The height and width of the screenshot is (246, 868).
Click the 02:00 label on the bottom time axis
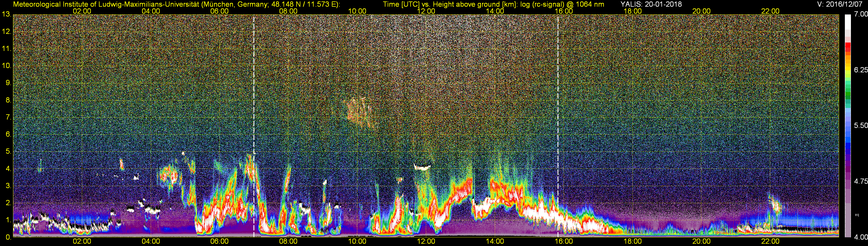(x=82, y=241)
